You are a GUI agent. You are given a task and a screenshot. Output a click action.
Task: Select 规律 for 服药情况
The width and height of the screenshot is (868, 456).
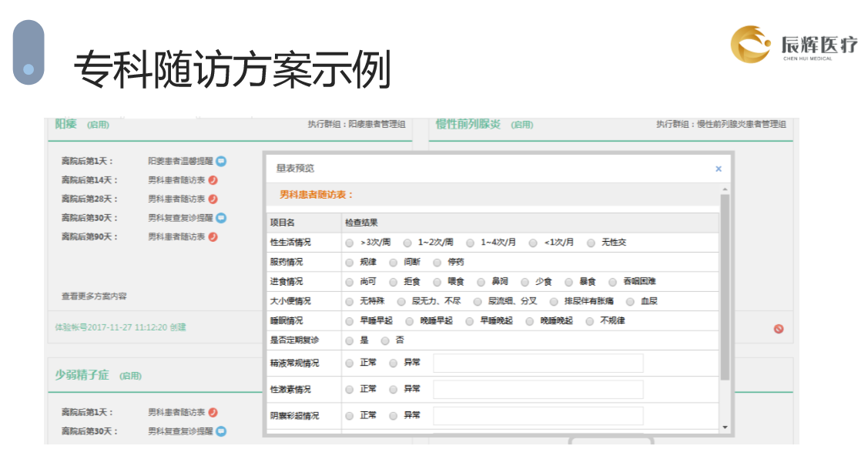pyautogui.click(x=350, y=263)
